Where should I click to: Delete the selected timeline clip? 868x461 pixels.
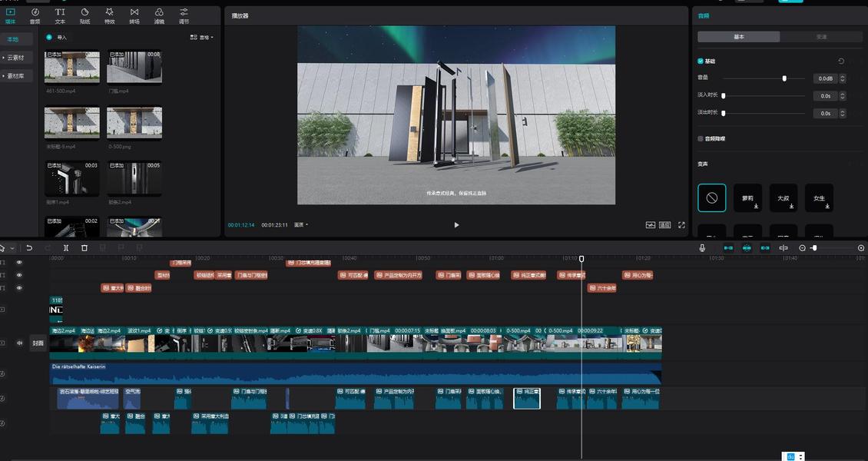(84, 248)
